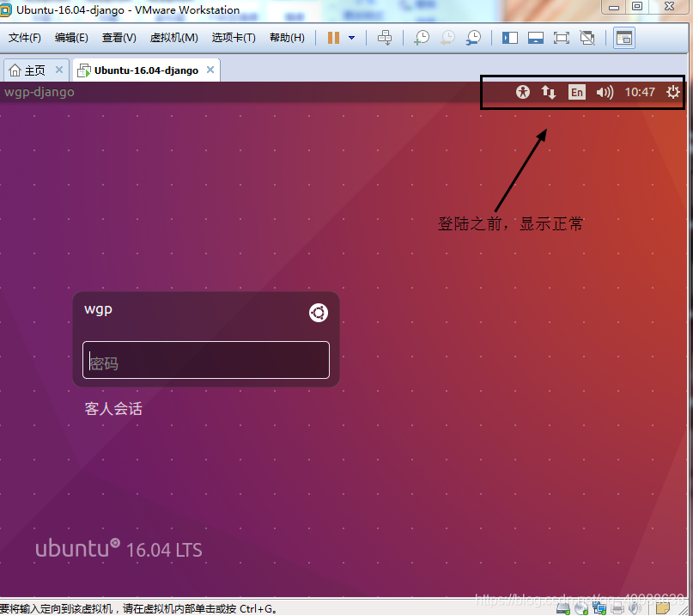Open the En input language indicator

tap(577, 92)
